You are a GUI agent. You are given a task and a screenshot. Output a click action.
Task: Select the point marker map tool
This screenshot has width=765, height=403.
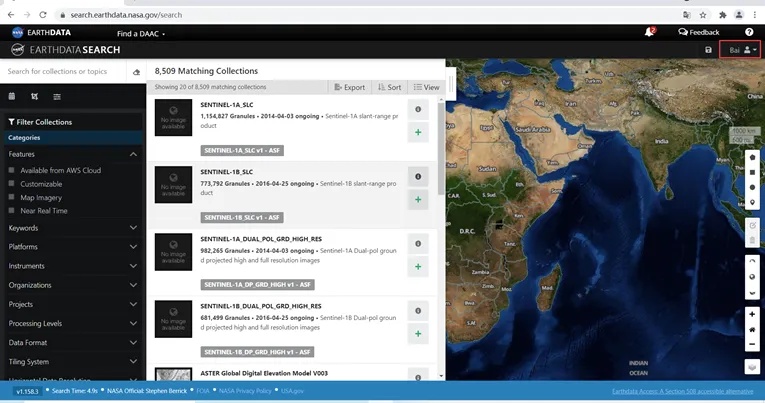point(752,202)
